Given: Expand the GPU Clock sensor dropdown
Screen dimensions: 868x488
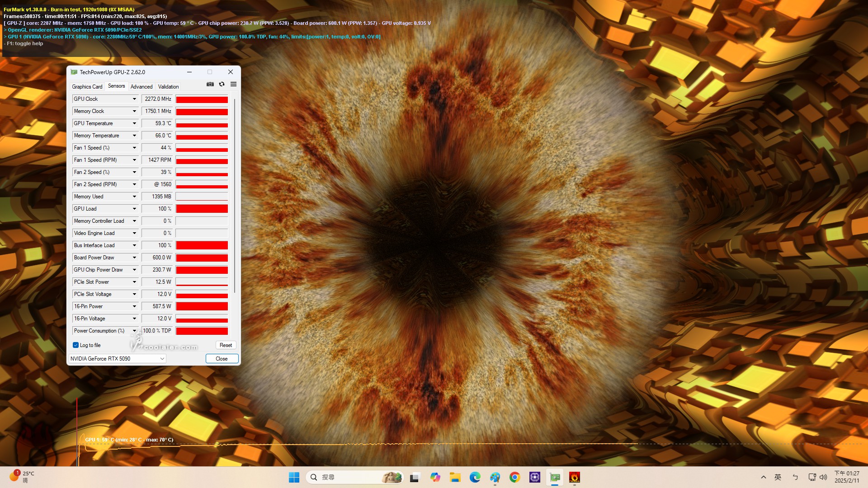Looking at the screenshot, I should tap(134, 99).
